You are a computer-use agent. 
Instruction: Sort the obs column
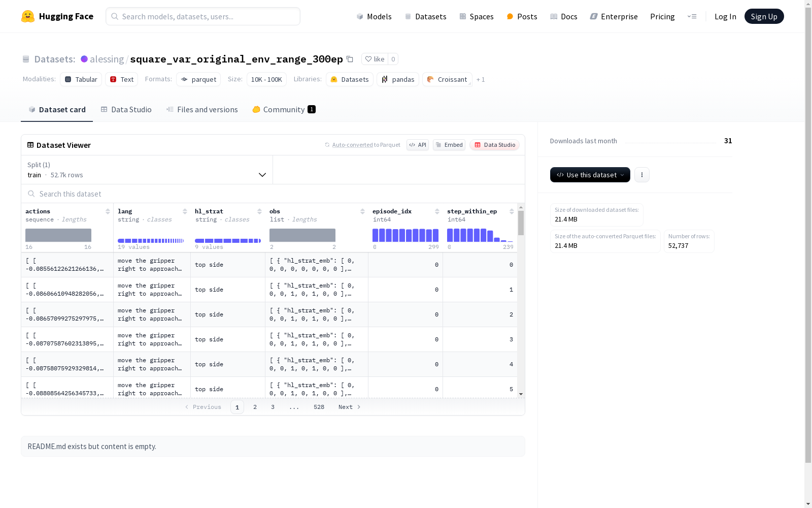click(362, 211)
